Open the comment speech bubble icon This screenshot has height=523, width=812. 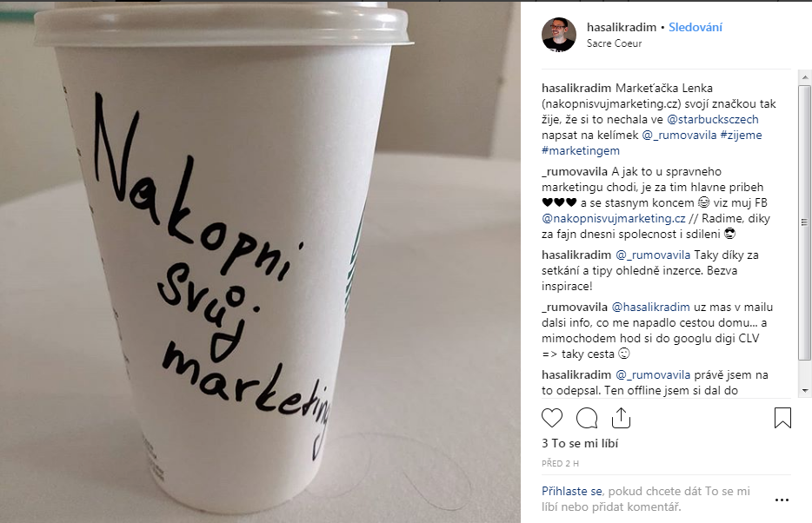[x=587, y=418]
